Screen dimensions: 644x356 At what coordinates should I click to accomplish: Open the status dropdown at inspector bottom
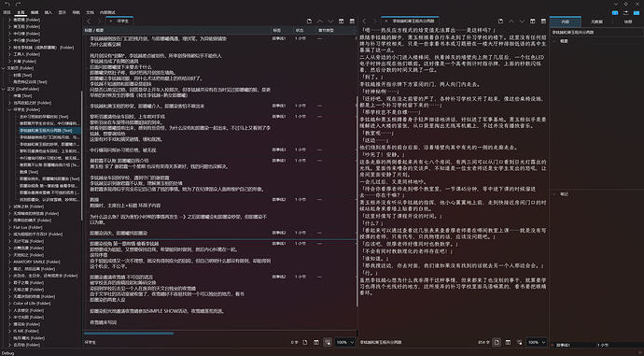point(620,345)
